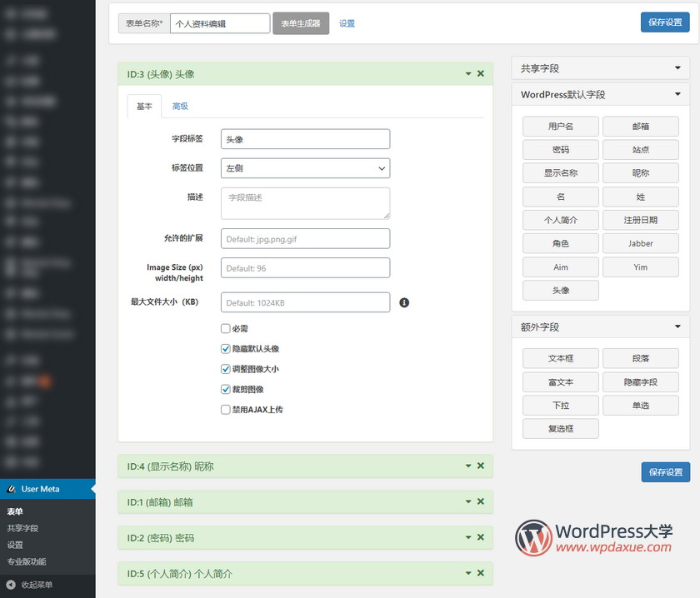Switch to the 高级 tab
Image resolution: width=700 pixels, height=598 pixels.
point(180,107)
